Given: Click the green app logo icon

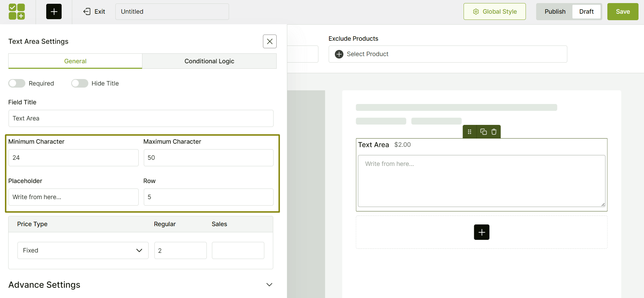Looking at the screenshot, I should pyautogui.click(x=17, y=12).
